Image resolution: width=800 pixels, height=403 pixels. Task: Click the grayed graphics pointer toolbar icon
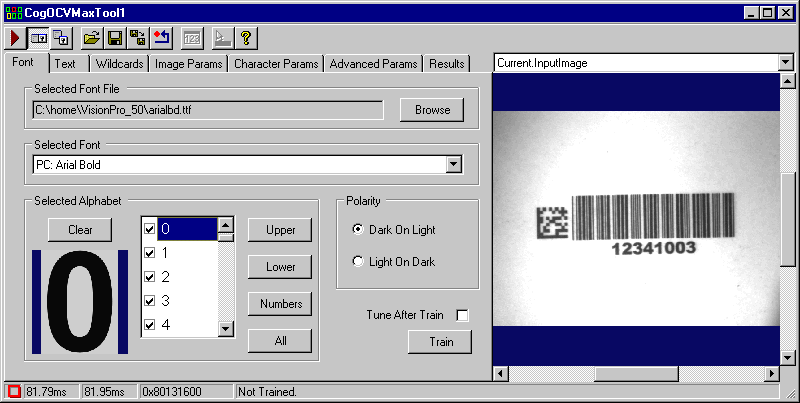click(x=222, y=38)
